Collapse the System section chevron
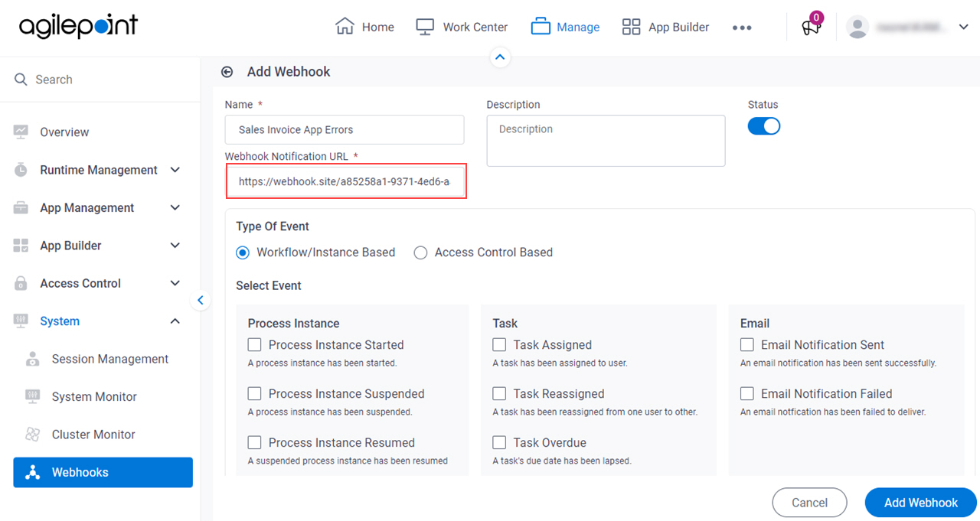The height and width of the screenshot is (521, 980). click(175, 321)
